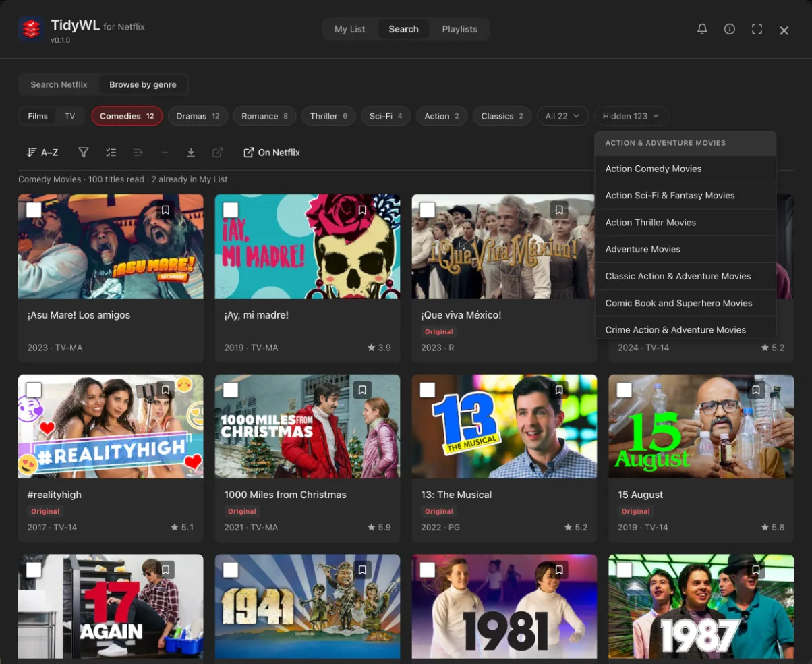Open the A–Z sort dropdown
This screenshot has width=812, height=664.
tap(42, 153)
